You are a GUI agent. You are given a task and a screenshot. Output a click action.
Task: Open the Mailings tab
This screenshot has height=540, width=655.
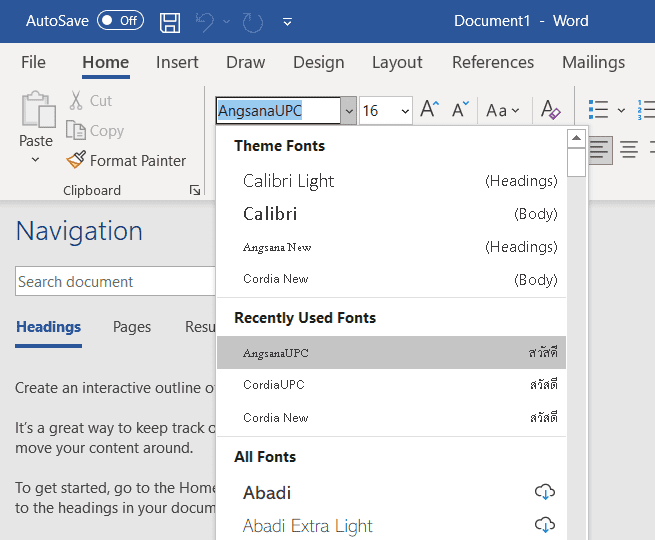click(594, 62)
